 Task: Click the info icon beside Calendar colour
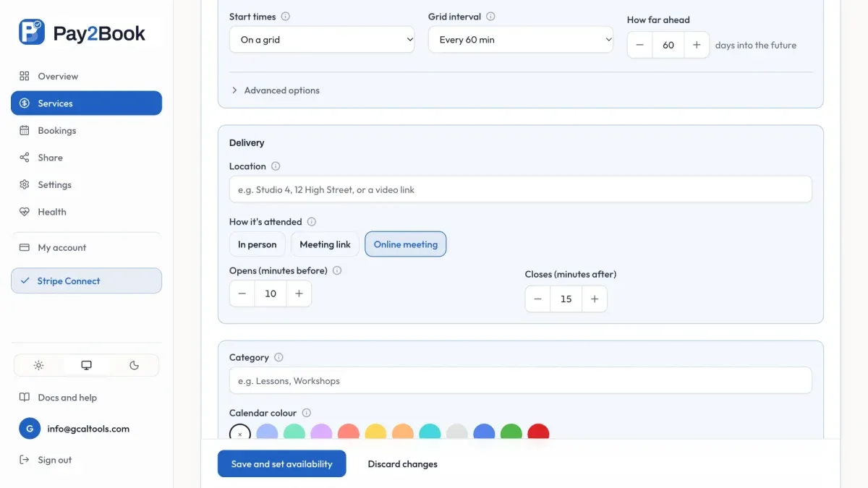307,413
